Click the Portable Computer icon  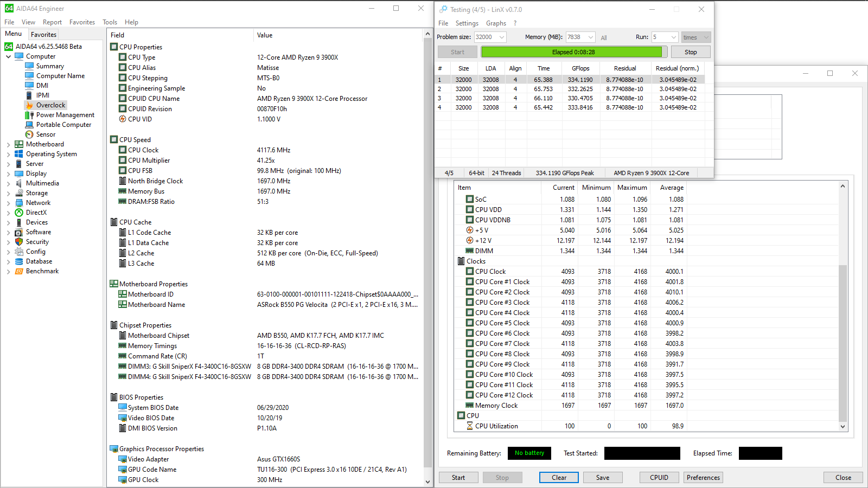29,125
